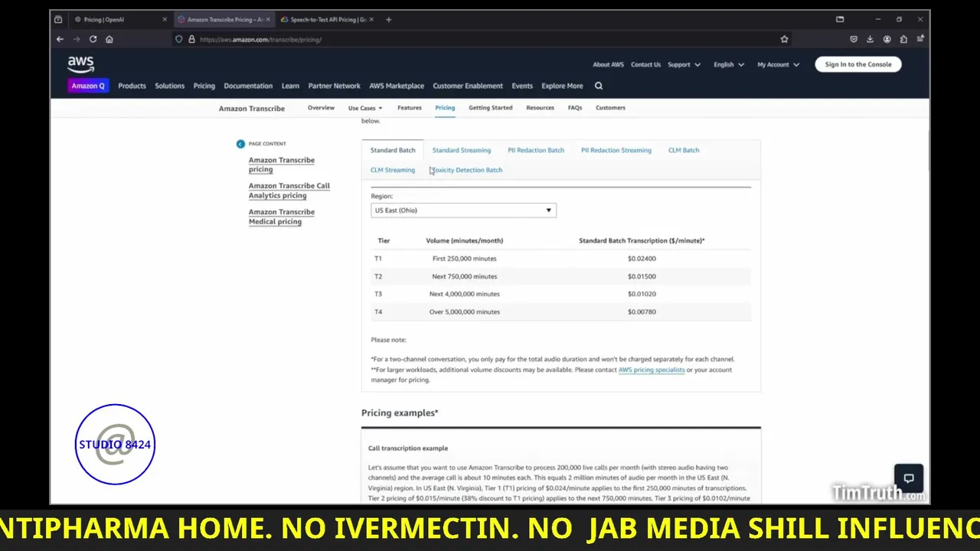Click the tracking protection shield icon
Screen dimensions: 980x551
pyautogui.click(x=179, y=39)
